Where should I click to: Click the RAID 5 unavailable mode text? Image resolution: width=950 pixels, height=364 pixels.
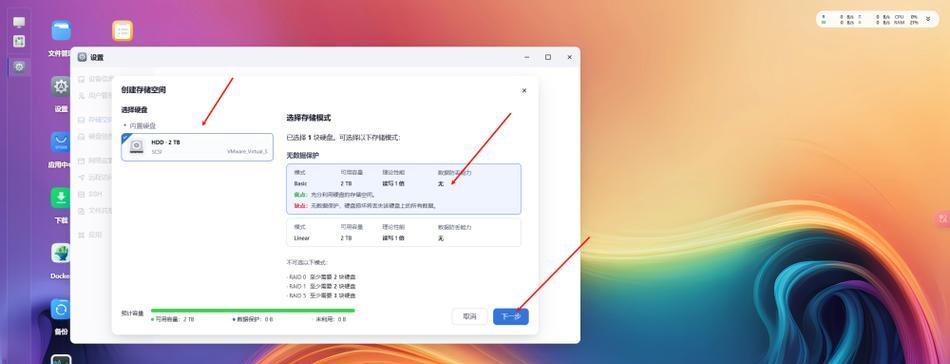tap(322, 295)
